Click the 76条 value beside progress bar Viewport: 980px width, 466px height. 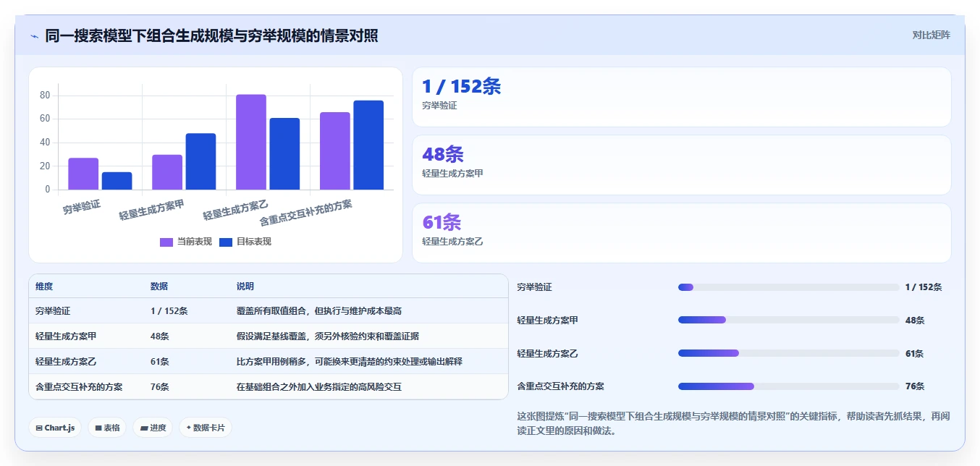click(x=915, y=386)
